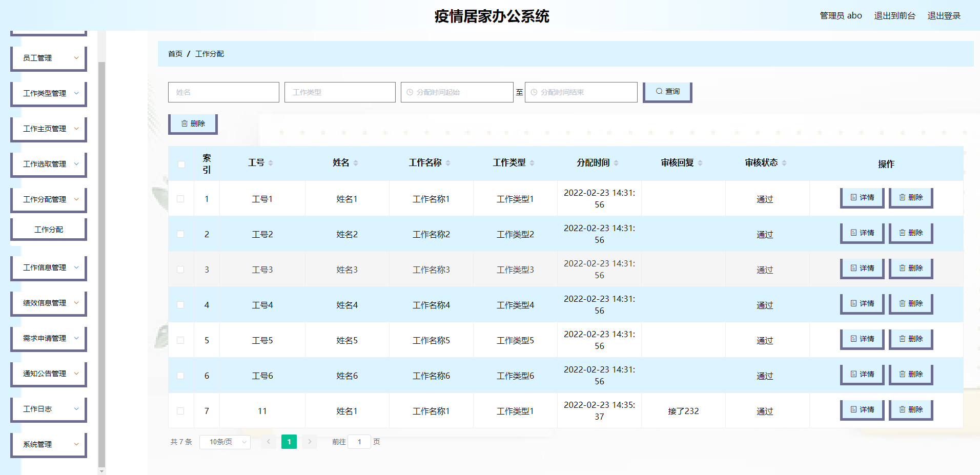Open 详情 for 工号1 row
The width and height of the screenshot is (980, 475).
click(x=862, y=198)
